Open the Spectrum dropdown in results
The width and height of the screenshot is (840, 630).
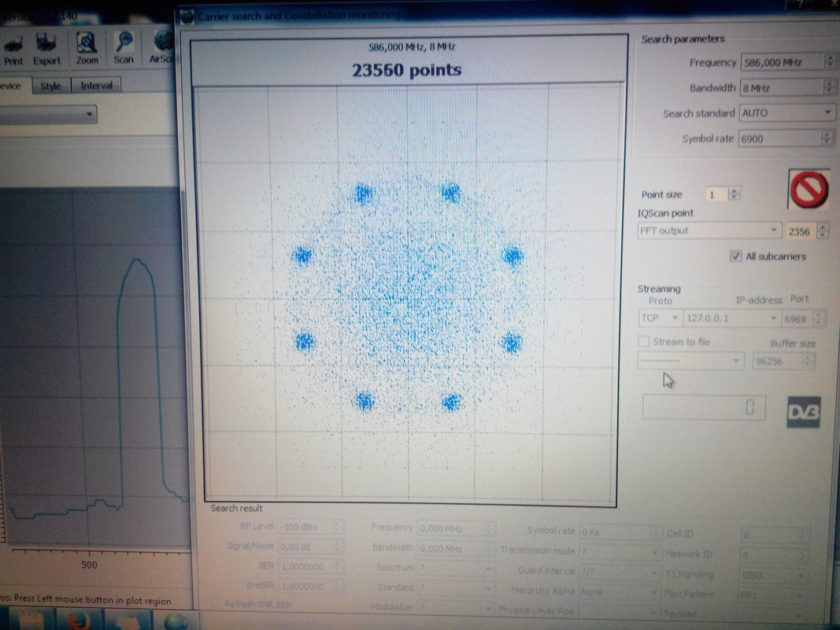point(455,567)
